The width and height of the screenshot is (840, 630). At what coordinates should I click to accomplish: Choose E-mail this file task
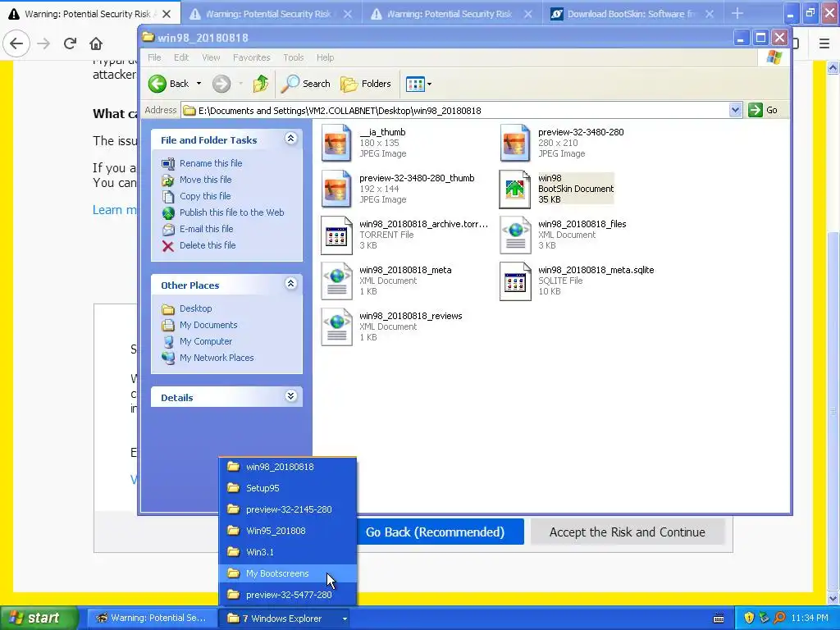pos(198,230)
